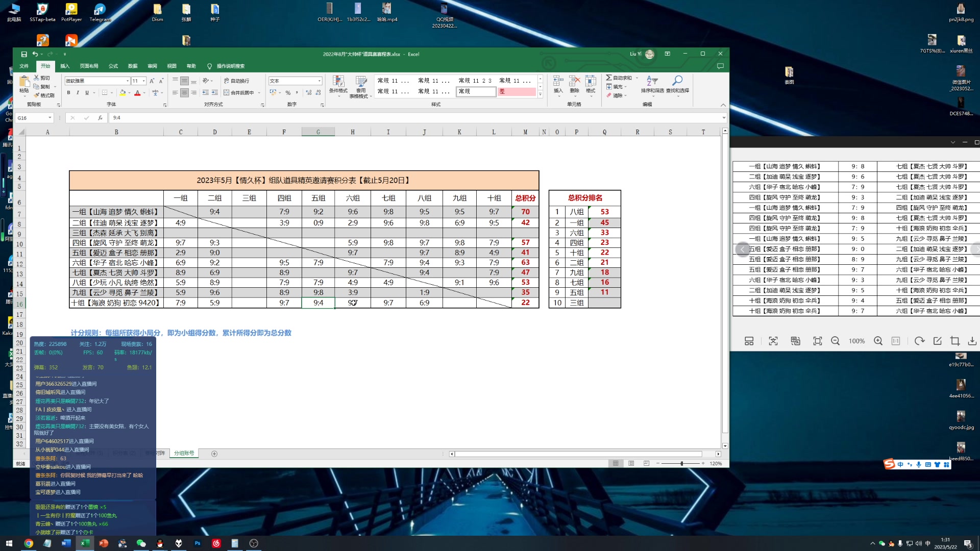This screenshot has height=551, width=980.
Task: Toggle horizontal center alignment
Action: [184, 93]
